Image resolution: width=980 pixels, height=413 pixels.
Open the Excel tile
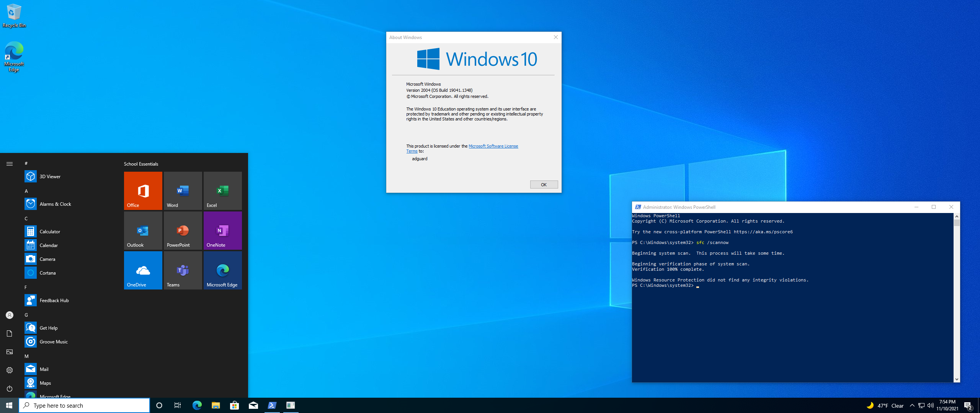click(x=223, y=190)
